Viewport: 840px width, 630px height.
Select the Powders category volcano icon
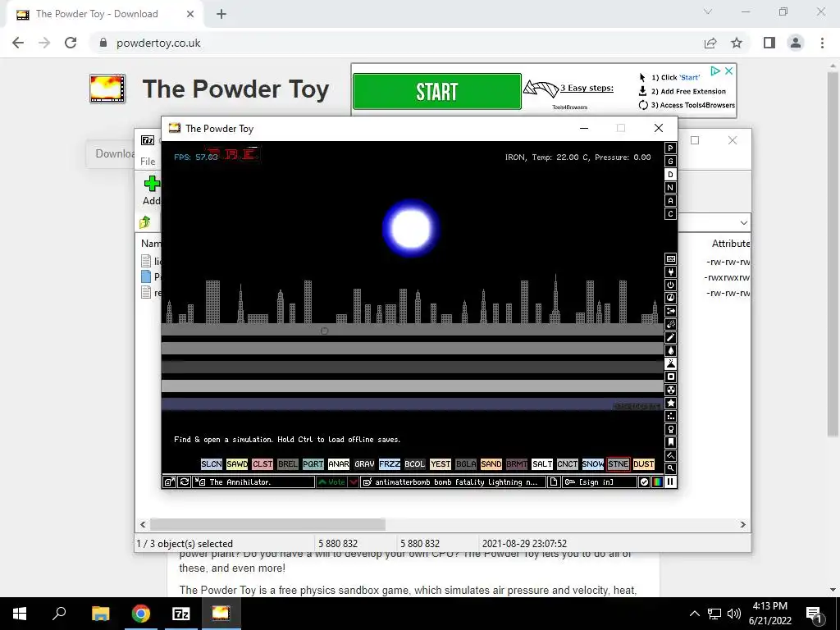point(670,363)
